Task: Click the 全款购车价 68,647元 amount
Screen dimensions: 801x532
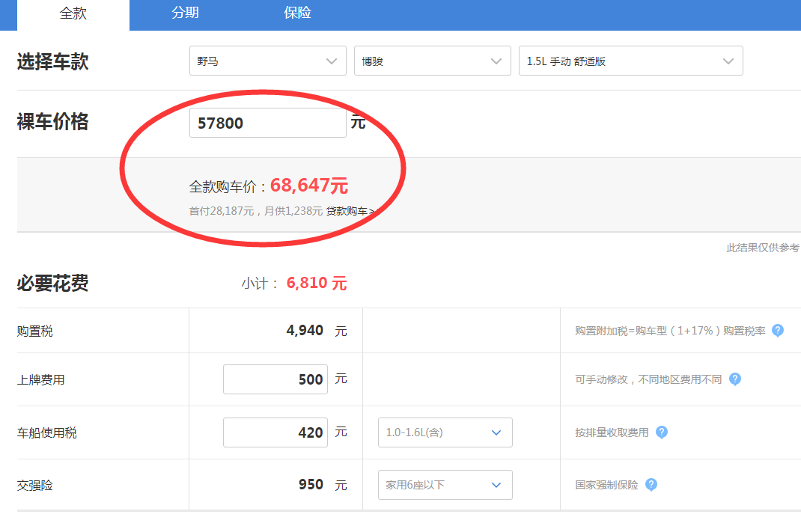Action: click(x=309, y=186)
